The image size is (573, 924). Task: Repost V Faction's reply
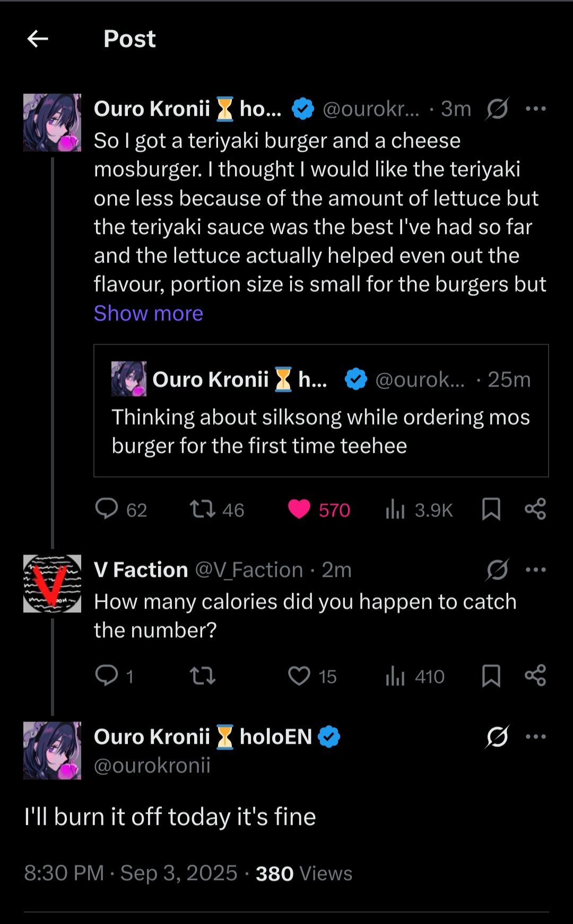[x=203, y=676]
